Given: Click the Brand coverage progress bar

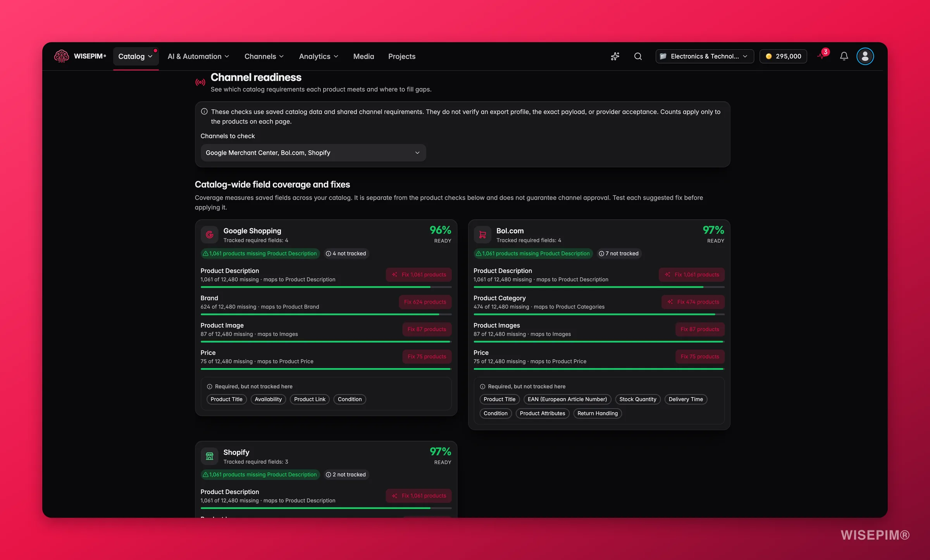Looking at the screenshot, I should [x=326, y=314].
